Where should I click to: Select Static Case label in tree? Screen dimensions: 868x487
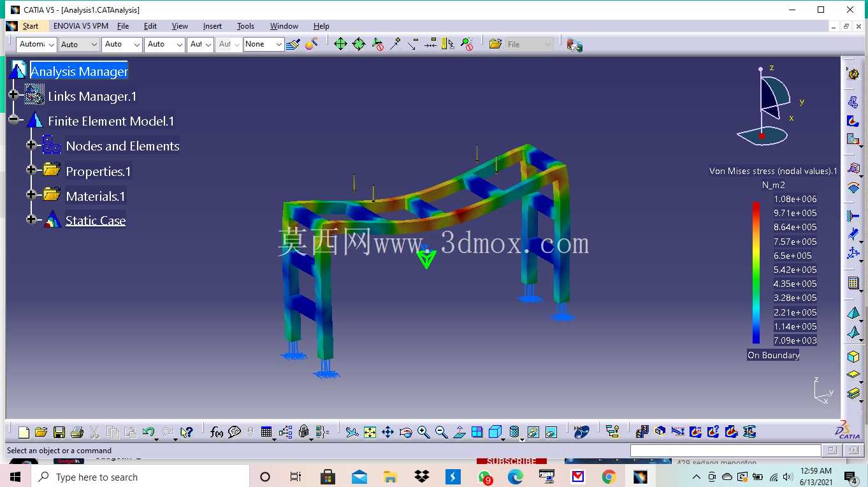pos(96,221)
